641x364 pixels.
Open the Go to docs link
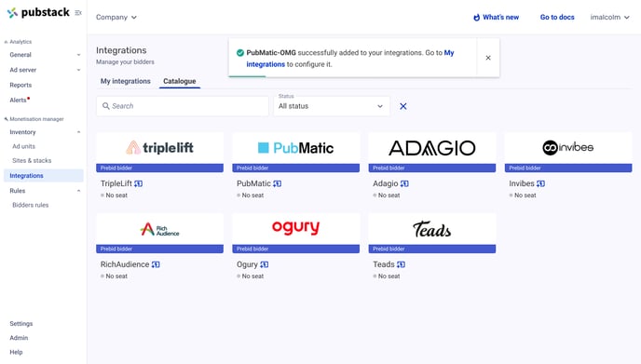[x=557, y=17]
